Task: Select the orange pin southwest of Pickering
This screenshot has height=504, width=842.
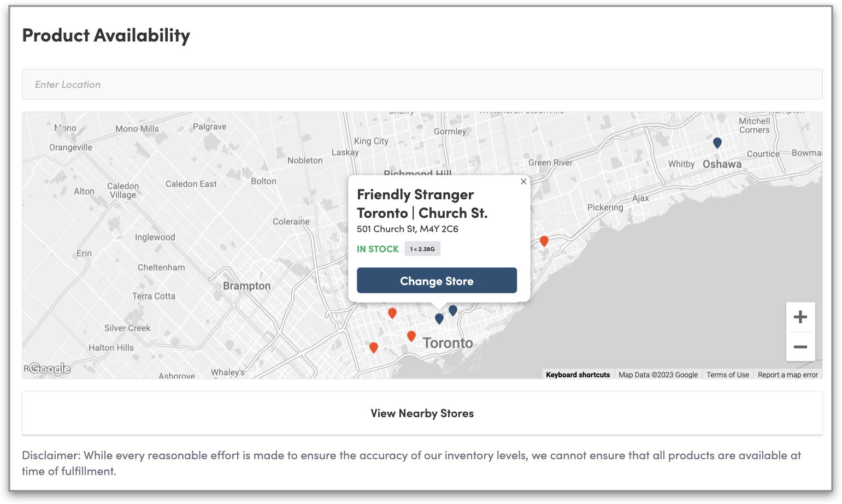Action: point(544,241)
